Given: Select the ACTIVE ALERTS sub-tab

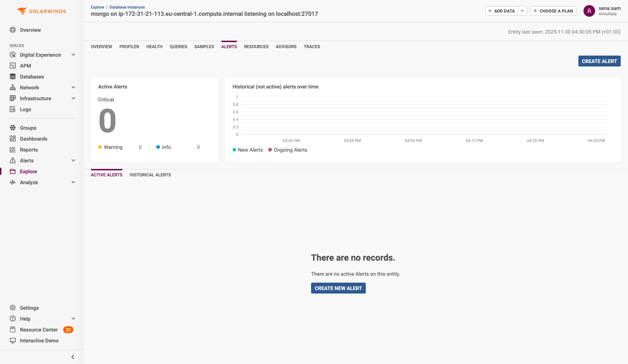Looking at the screenshot, I should [x=106, y=175].
